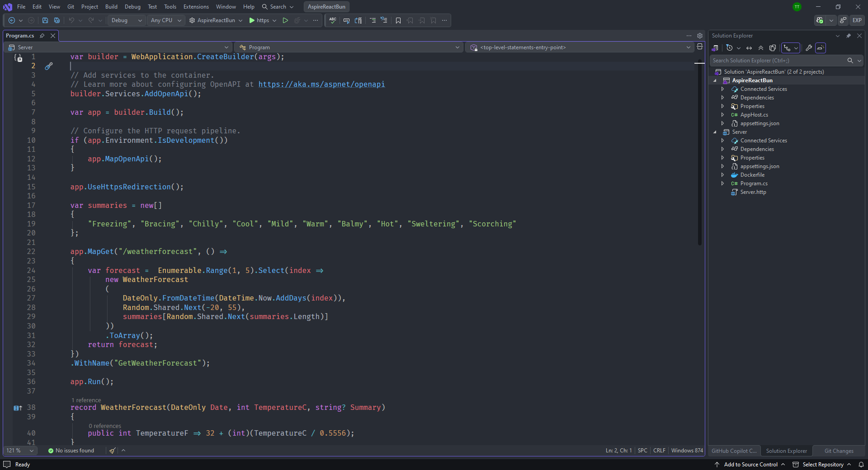Start without debugging using the hollow play icon

(285, 20)
